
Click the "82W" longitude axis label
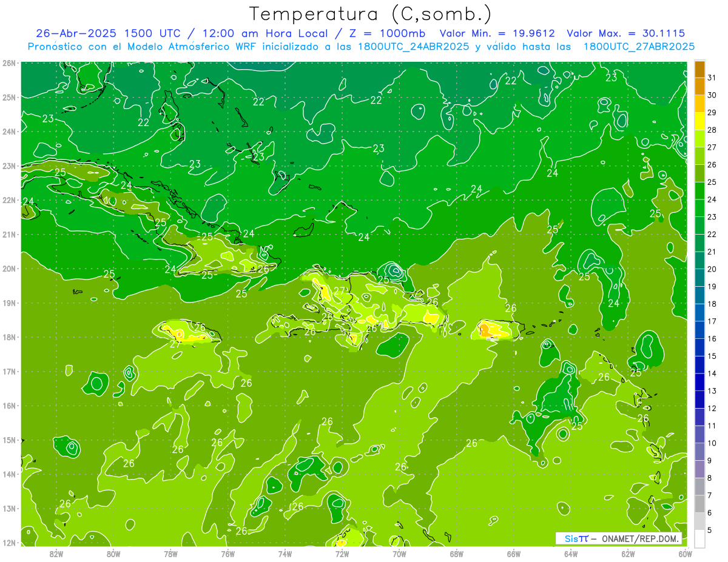click(56, 554)
